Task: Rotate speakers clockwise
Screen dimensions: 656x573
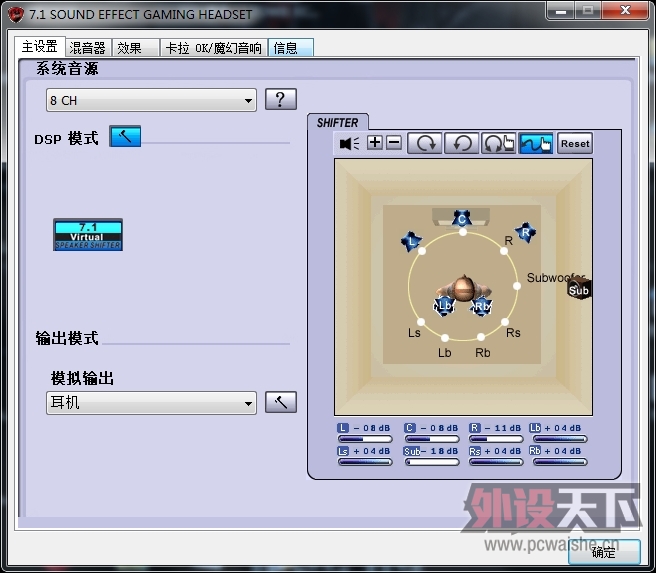Action: pyautogui.click(x=424, y=143)
